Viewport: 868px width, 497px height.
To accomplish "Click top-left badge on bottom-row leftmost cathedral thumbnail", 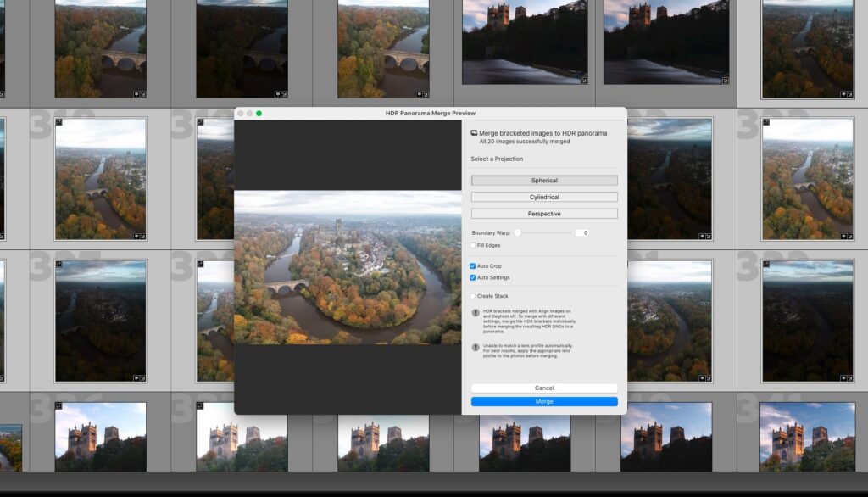I will tap(58, 406).
